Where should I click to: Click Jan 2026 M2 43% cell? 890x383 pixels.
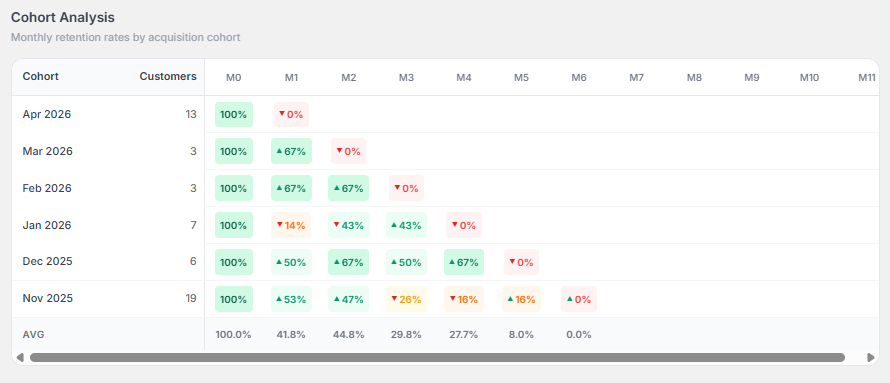click(x=349, y=225)
